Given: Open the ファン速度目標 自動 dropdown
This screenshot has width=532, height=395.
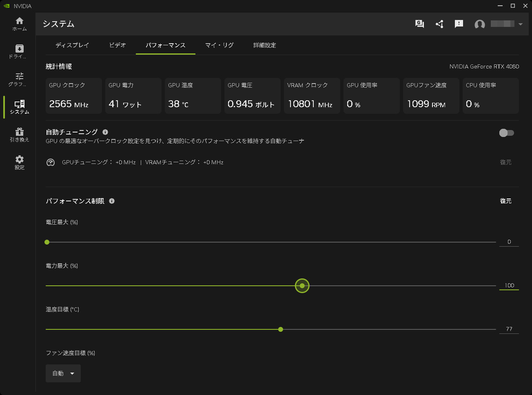Looking at the screenshot, I should pos(63,373).
